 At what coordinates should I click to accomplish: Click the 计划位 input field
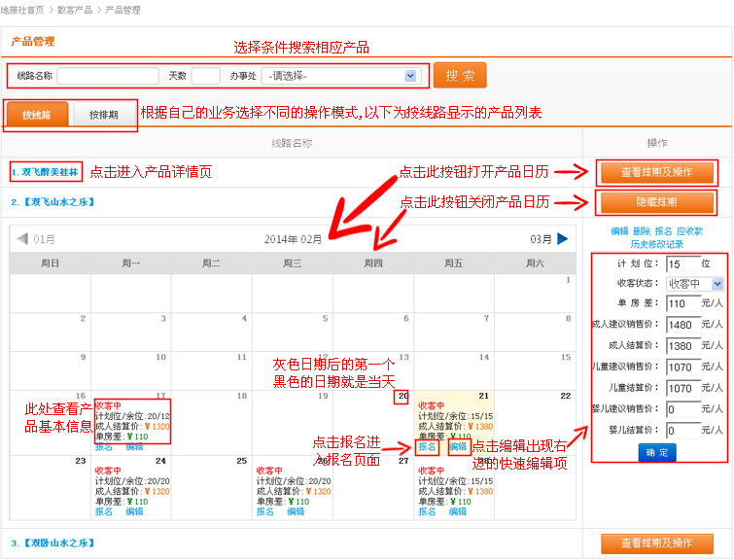click(x=683, y=263)
